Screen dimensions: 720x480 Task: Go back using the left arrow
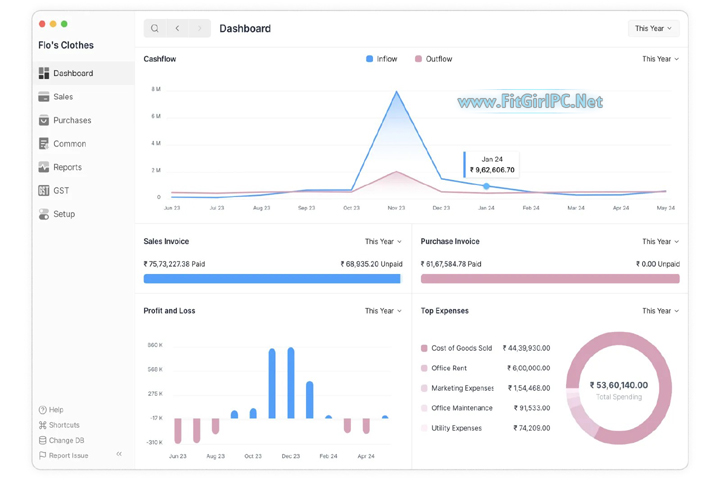(178, 28)
